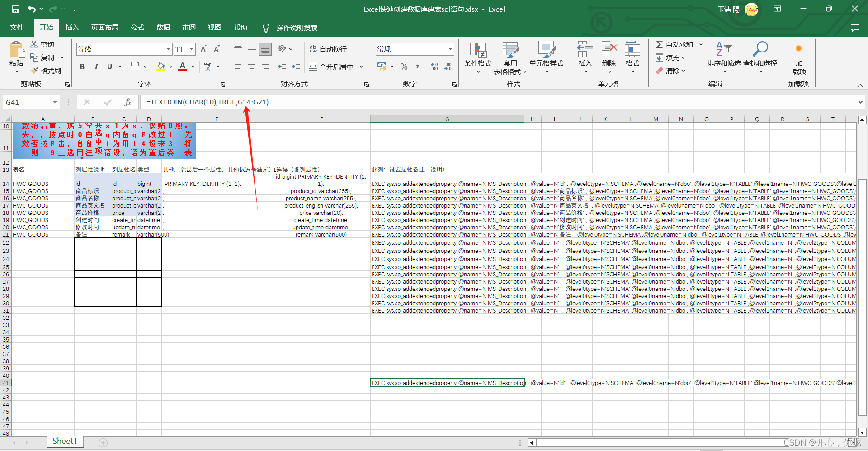Screen dimensions: 868x451
Task: Add a new sheet with plus button
Action: (x=103, y=443)
